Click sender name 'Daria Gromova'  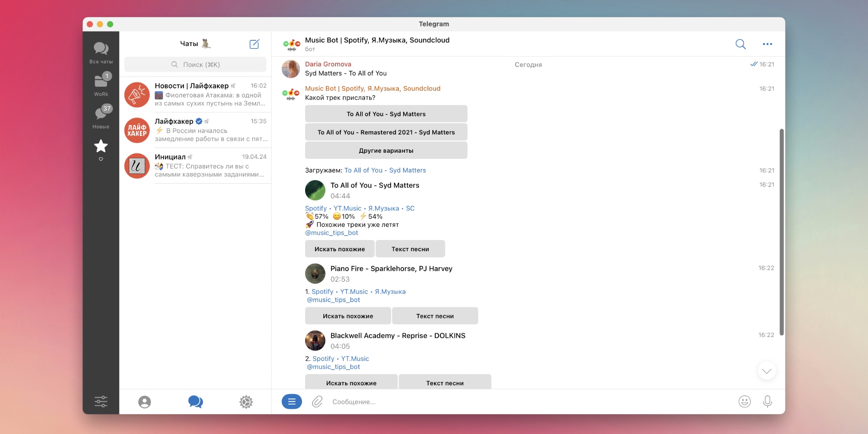pos(328,64)
